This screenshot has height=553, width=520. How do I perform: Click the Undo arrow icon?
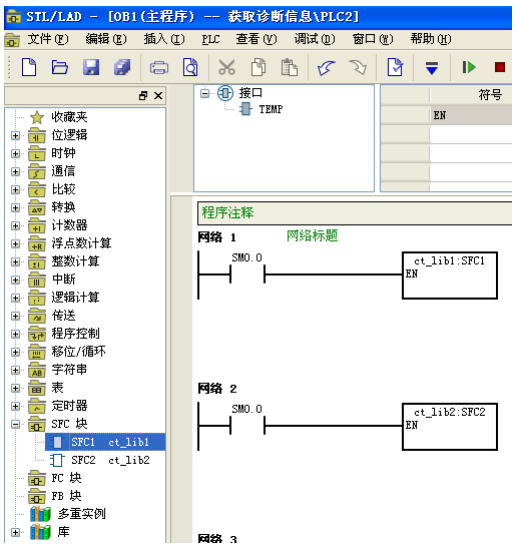coord(326,67)
